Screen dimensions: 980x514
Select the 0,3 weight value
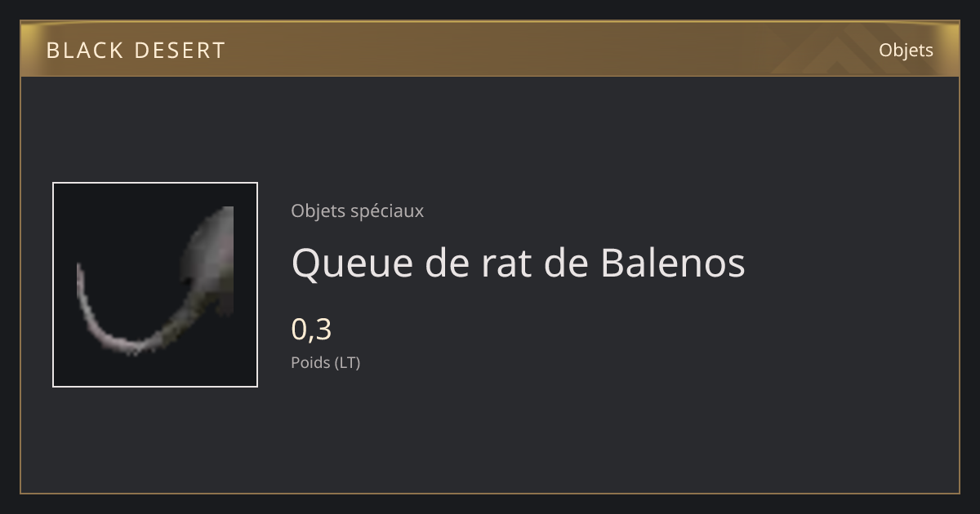click(x=311, y=330)
